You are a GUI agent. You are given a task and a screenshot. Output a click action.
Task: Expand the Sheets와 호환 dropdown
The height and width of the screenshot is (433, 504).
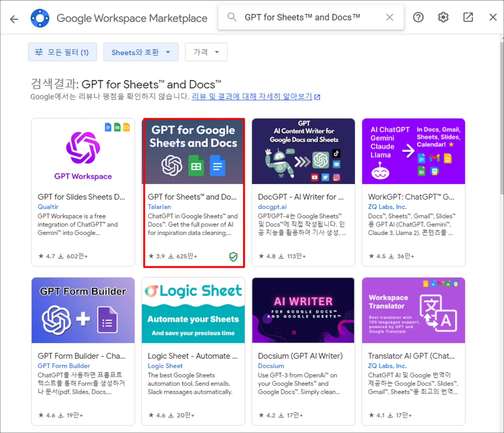tap(141, 52)
